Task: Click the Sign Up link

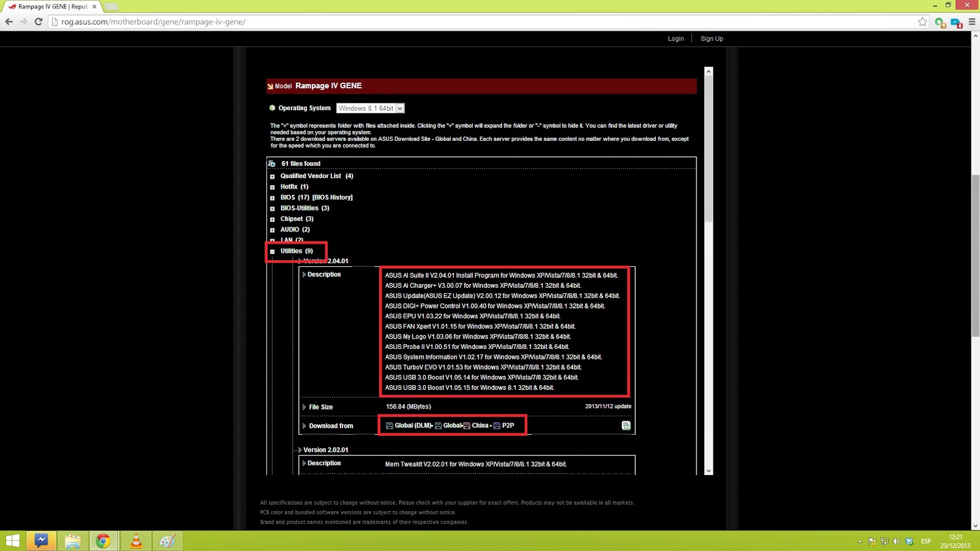Action: (x=712, y=39)
